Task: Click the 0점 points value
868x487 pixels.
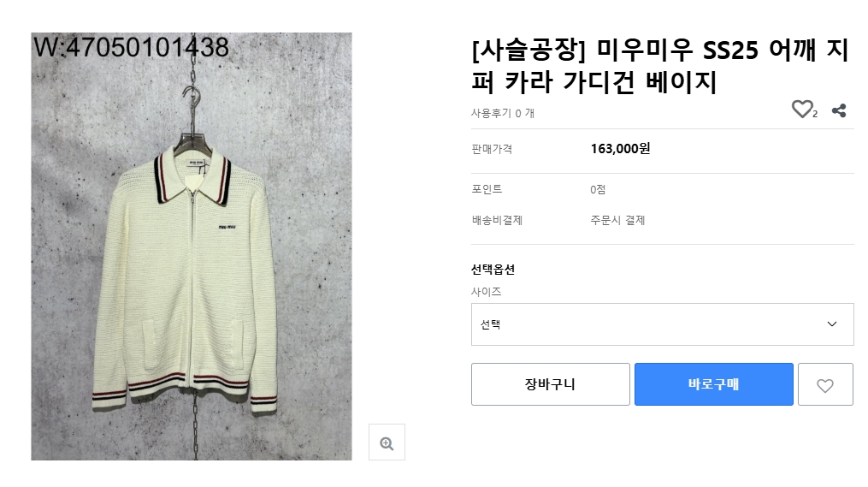Action: (x=598, y=189)
